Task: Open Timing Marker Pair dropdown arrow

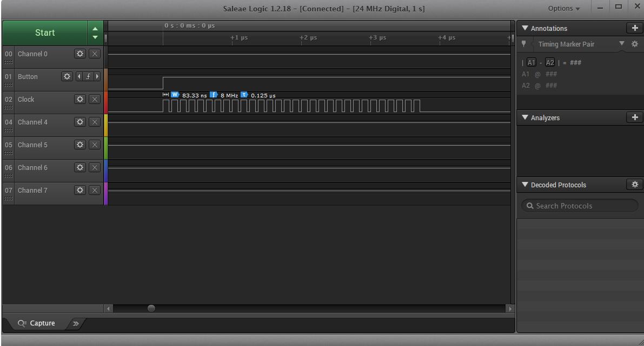Action: [x=621, y=44]
